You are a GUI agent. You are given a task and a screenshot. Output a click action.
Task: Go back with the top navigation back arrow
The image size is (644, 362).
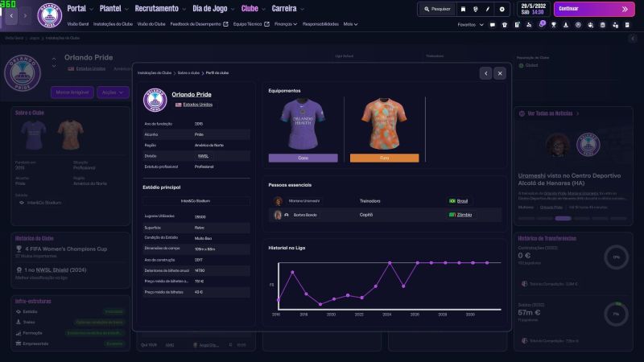[x=11, y=15]
